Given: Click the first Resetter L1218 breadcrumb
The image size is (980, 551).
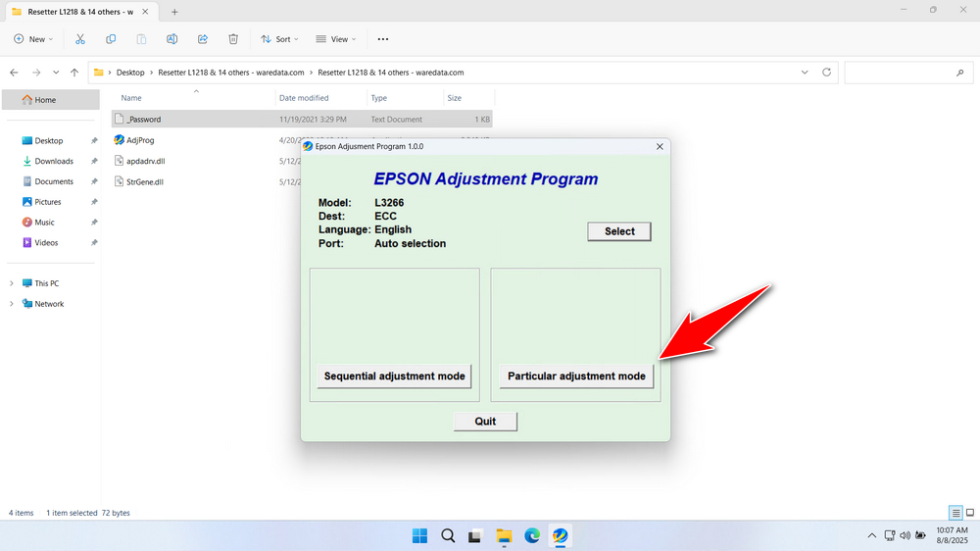Looking at the screenshot, I should tap(231, 73).
